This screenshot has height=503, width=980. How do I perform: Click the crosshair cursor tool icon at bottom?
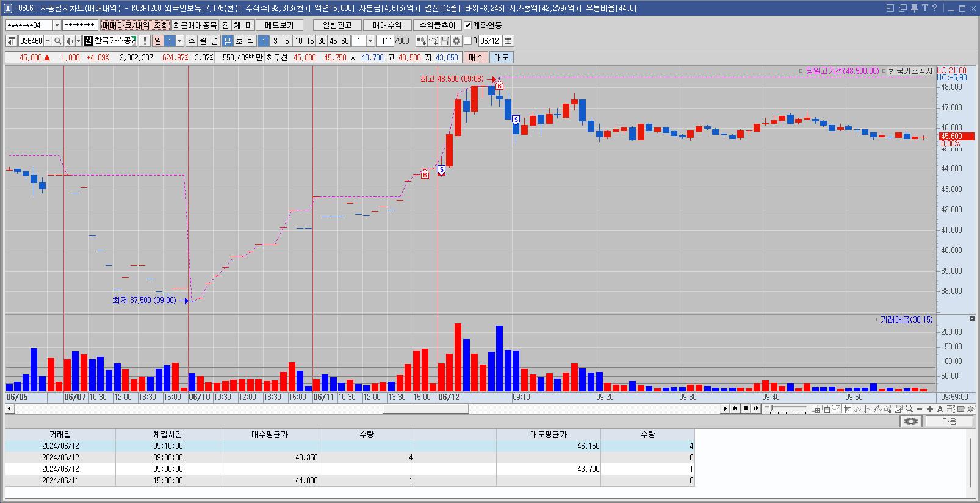tap(848, 408)
